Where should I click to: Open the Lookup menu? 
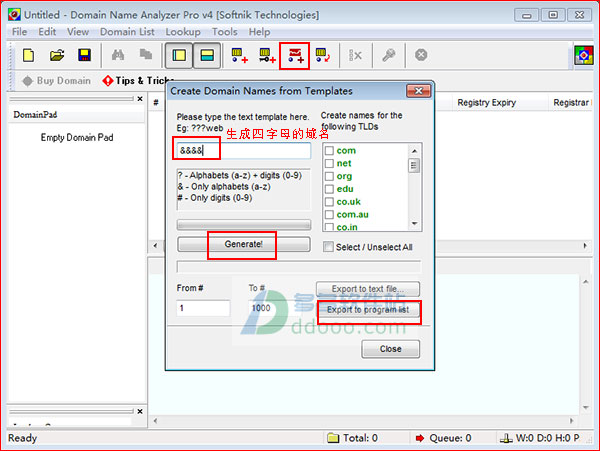click(x=183, y=32)
